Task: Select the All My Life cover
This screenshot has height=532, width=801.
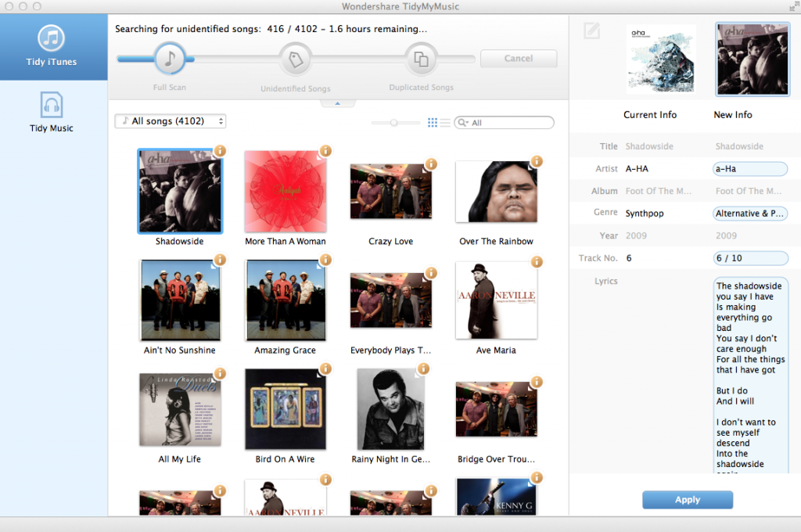Action: [181, 410]
